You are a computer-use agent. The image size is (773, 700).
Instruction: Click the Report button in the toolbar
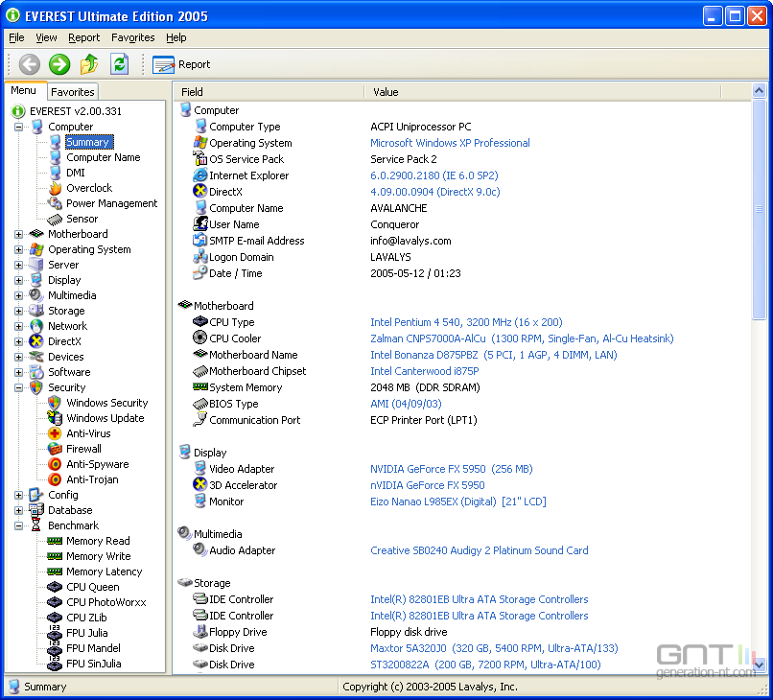tap(181, 64)
